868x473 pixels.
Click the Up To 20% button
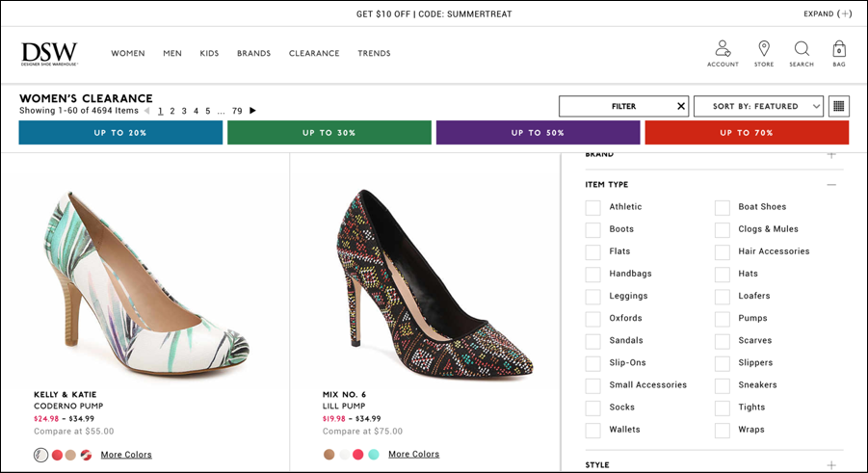pos(120,133)
